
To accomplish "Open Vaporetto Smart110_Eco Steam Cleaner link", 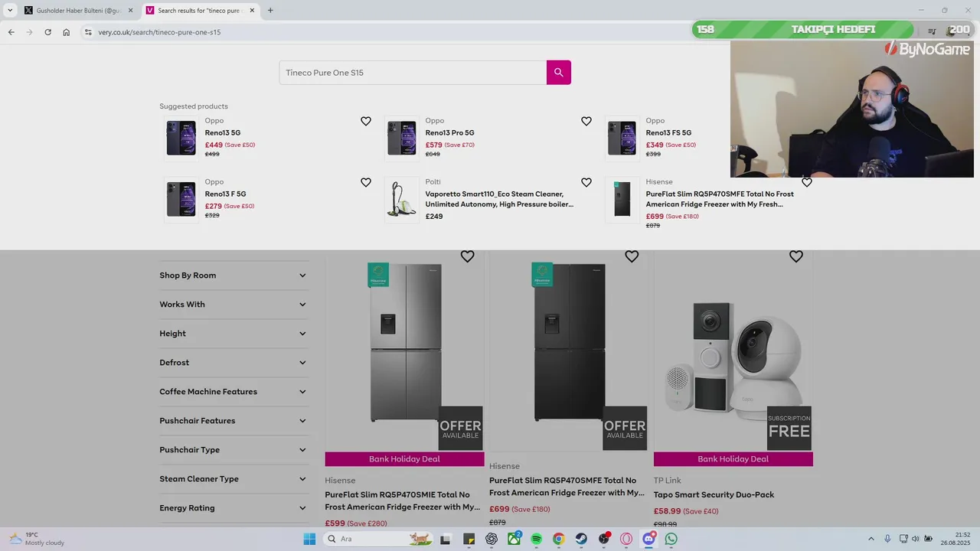I will click(x=499, y=199).
